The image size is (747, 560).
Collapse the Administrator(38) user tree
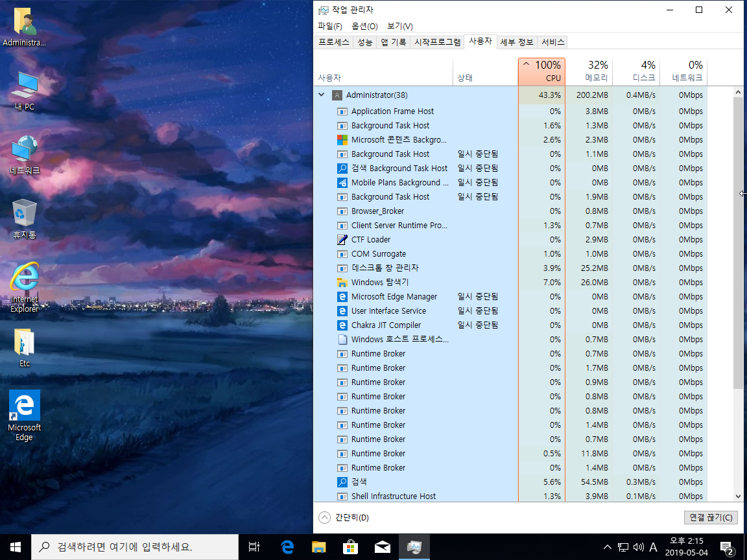(x=322, y=95)
